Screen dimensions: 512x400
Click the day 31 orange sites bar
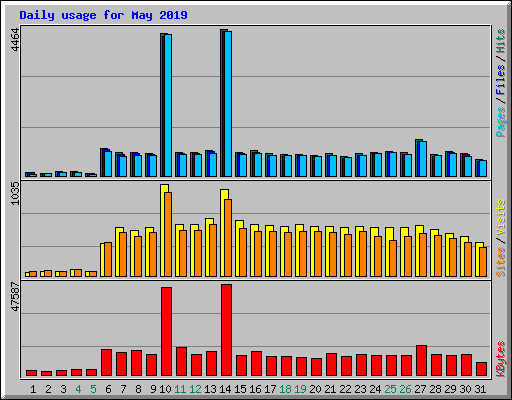point(483,262)
